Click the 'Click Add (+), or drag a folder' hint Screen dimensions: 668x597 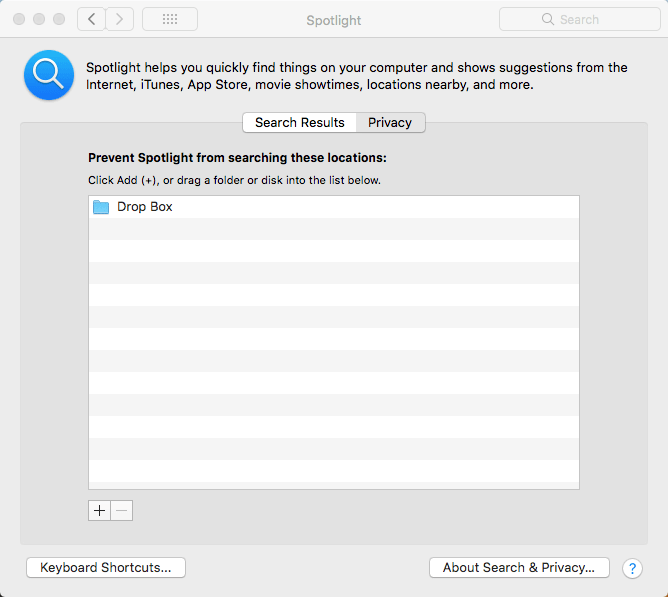pyautogui.click(x=234, y=180)
